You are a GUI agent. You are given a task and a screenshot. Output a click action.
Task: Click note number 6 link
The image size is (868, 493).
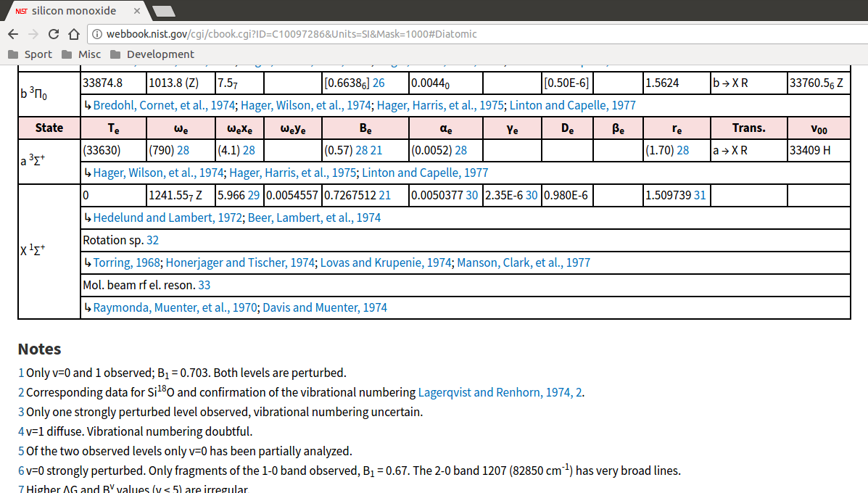tap(21, 471)
